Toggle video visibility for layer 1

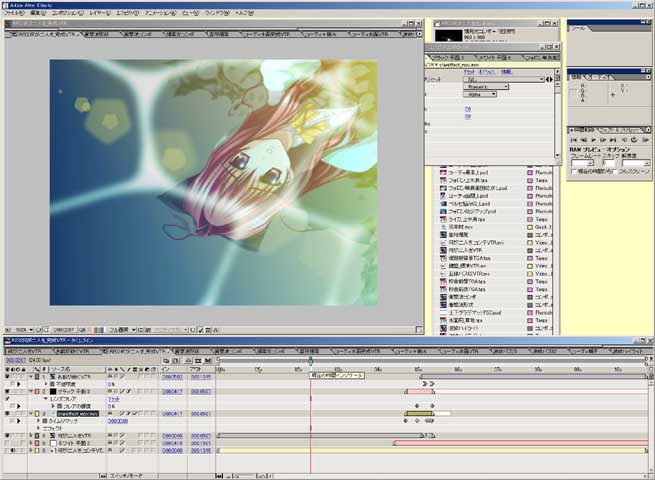click(x=7, y=377)
